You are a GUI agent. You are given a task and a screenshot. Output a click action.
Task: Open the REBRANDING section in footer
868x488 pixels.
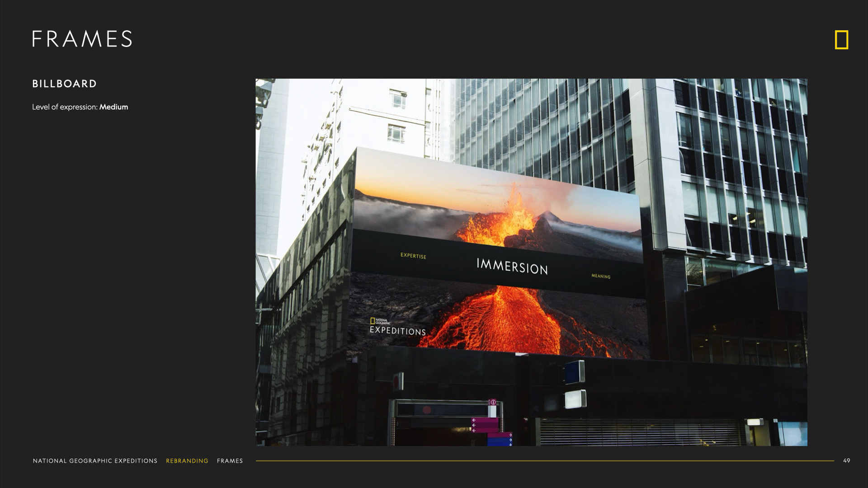coord(187,461)
